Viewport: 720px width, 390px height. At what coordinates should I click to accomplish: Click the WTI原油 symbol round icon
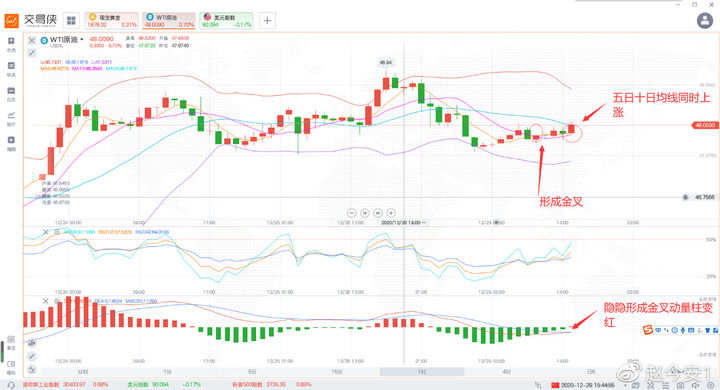44,40
